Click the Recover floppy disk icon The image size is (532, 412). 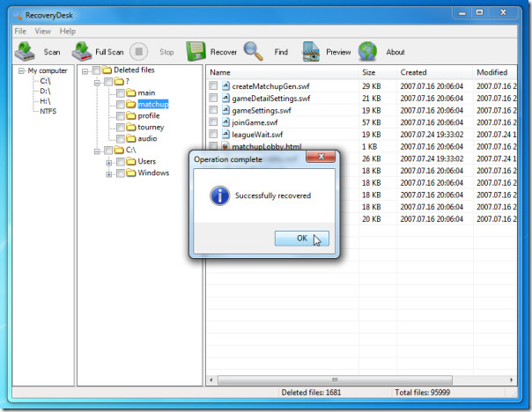(196, 51)
